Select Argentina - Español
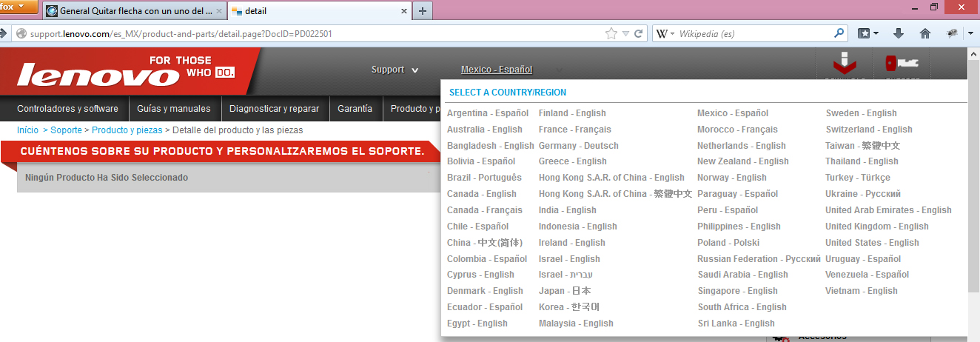The width and height of the screenshot is (980, 342). tap(488, 113)
